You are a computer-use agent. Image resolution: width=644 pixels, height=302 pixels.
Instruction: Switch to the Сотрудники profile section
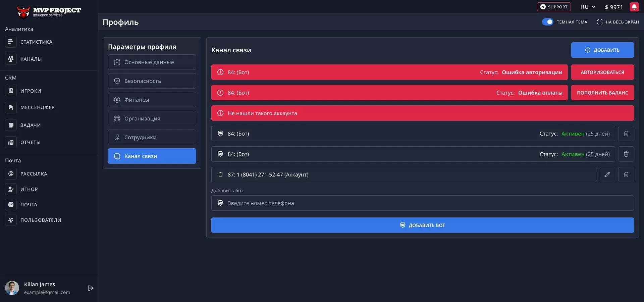[x=152, y=137]
